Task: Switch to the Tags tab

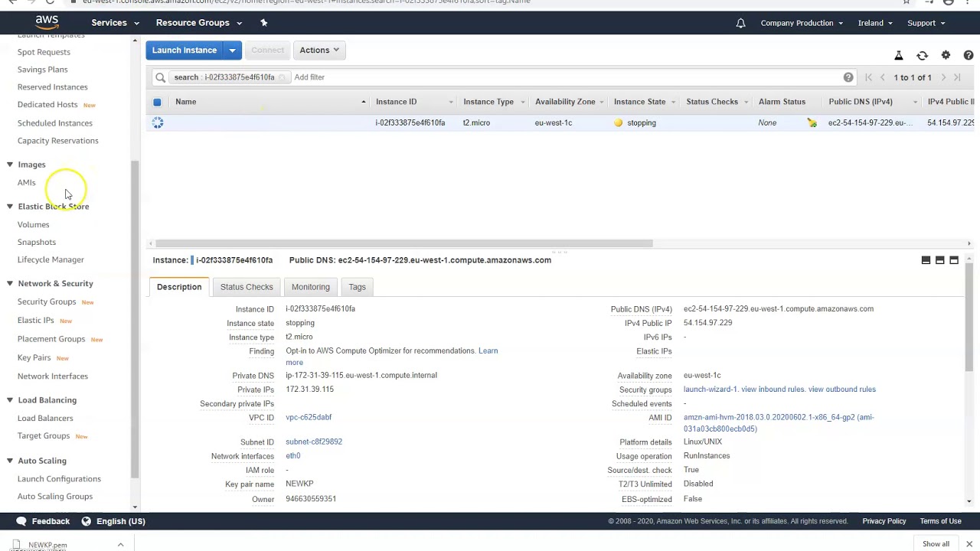Action: 357,287
